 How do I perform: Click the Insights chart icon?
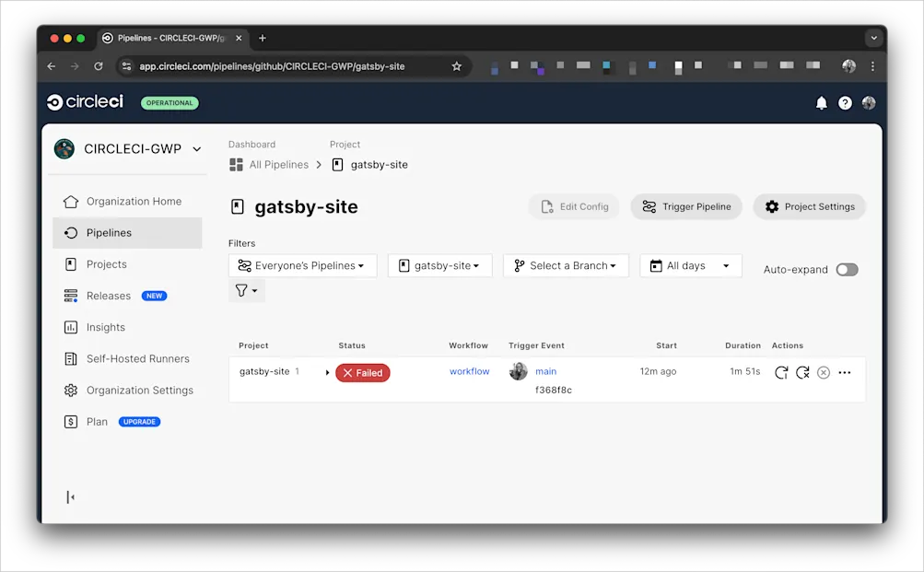tap(71, 327)
